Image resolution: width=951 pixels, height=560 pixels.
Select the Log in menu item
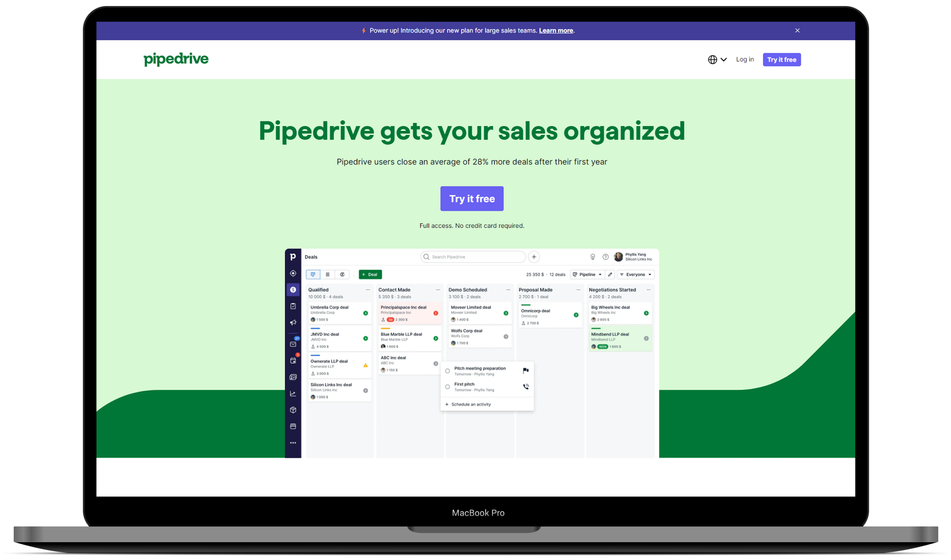coord(744,59)
